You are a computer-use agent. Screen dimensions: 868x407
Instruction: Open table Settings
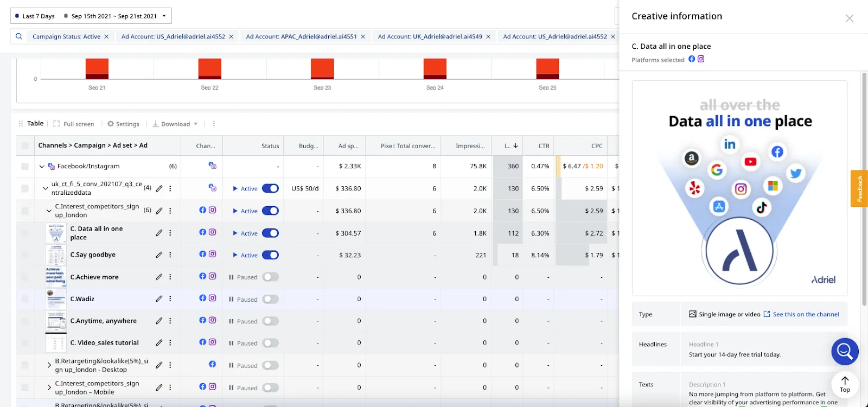pyautogui.click(x=123, y=124)
